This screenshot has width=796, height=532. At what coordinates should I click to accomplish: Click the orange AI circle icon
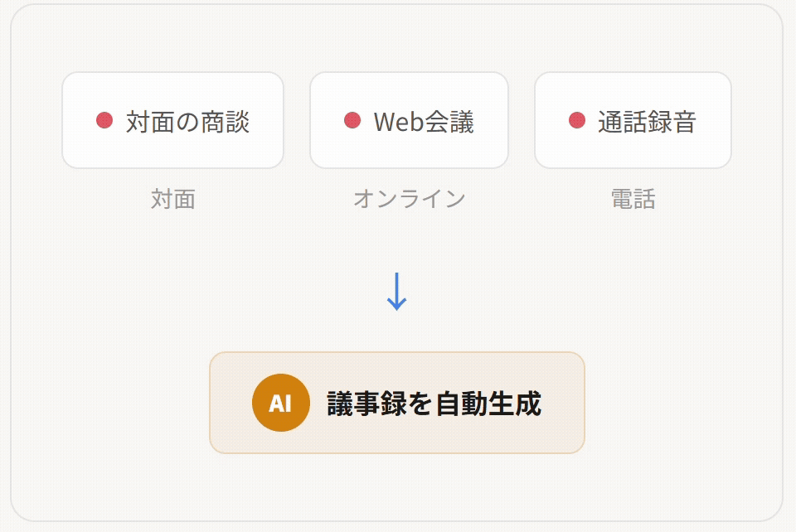[x=280, y=404]
